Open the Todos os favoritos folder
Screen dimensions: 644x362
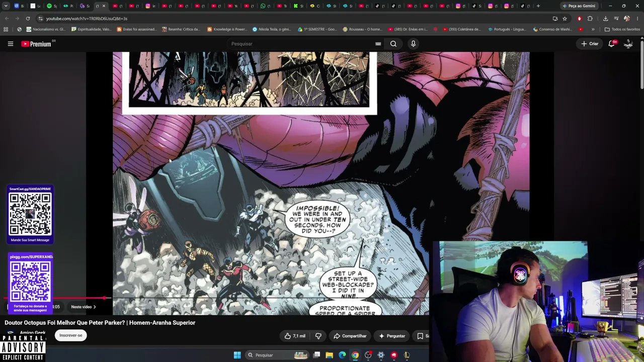pyautogui.click(x=622, y=29)
